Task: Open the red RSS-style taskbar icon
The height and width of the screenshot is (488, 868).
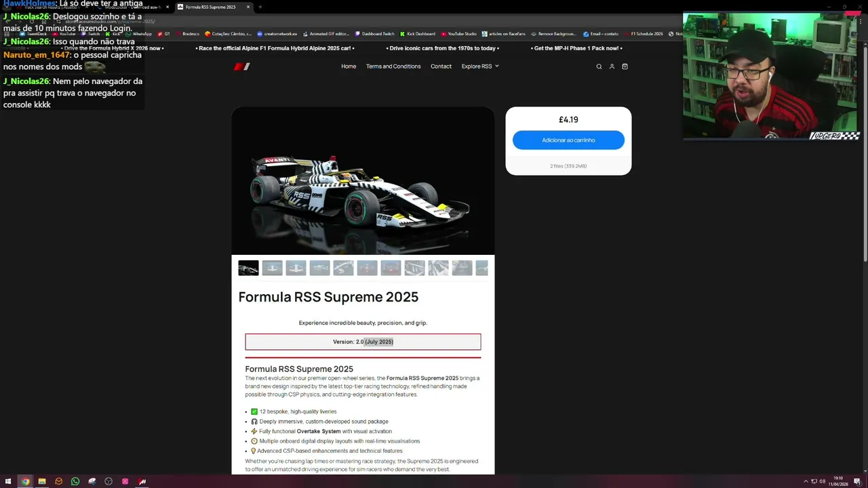Action: [142, 481]
